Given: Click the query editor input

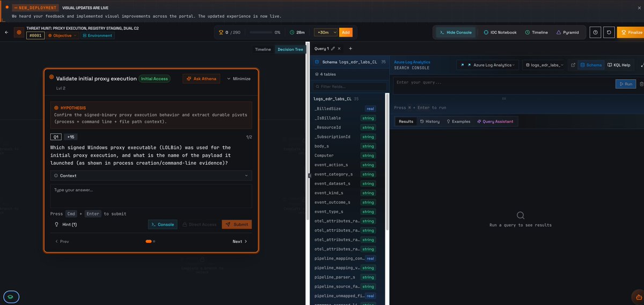Looking at the screenshot, I should tap(503, 86).
